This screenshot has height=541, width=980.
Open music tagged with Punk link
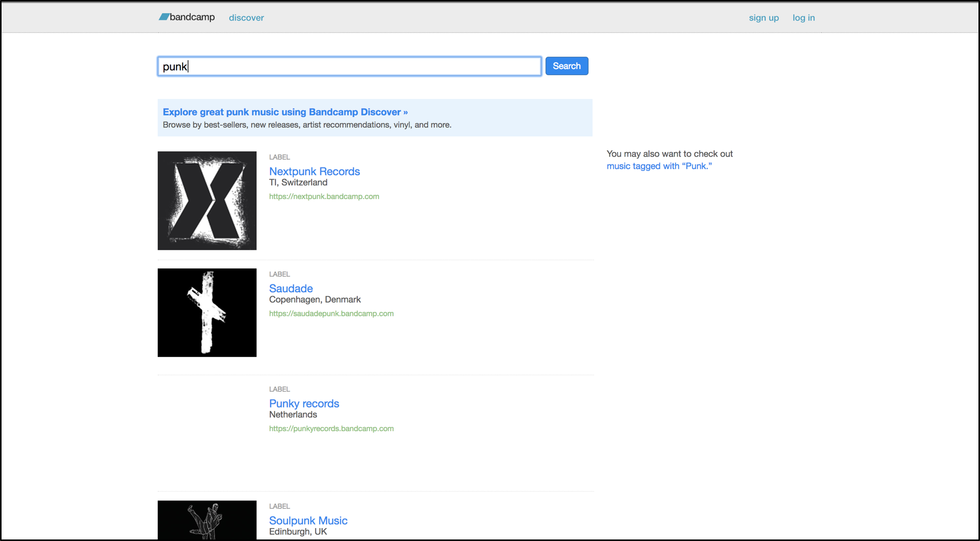659,166
